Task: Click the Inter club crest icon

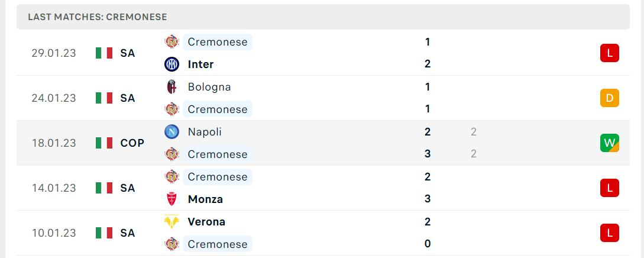Action: click(x=171, y=64)
